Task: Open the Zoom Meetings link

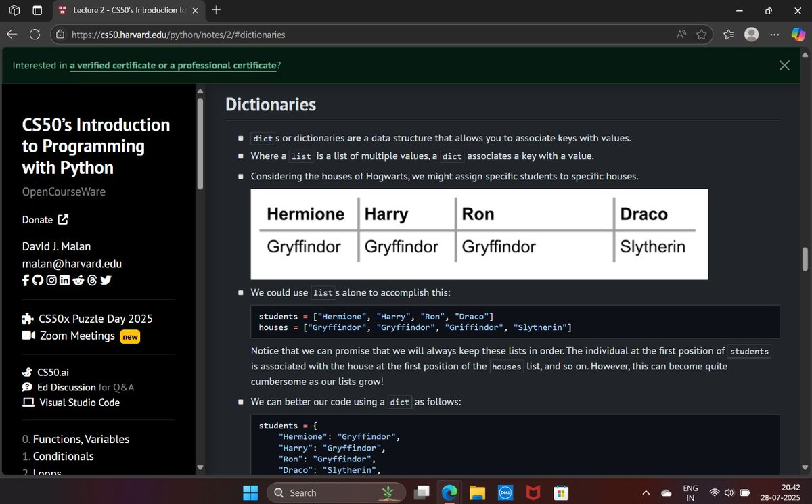Action: tap(77, 336)
